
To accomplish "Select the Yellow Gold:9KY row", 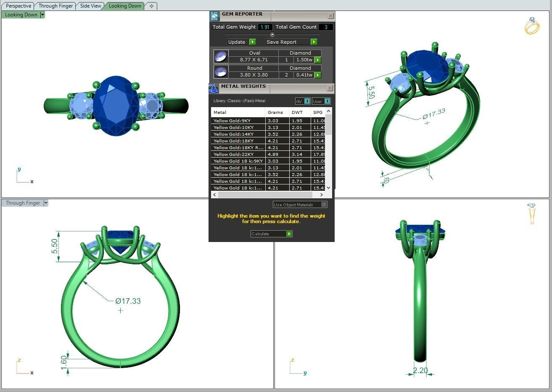I will click(268, 121).
